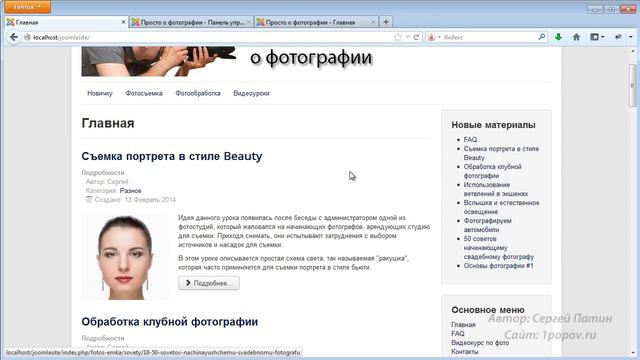The width and height of the screenshot is (640, 360).
Task: Click the bookmark star icon in address bar
Action: [398, 37]
